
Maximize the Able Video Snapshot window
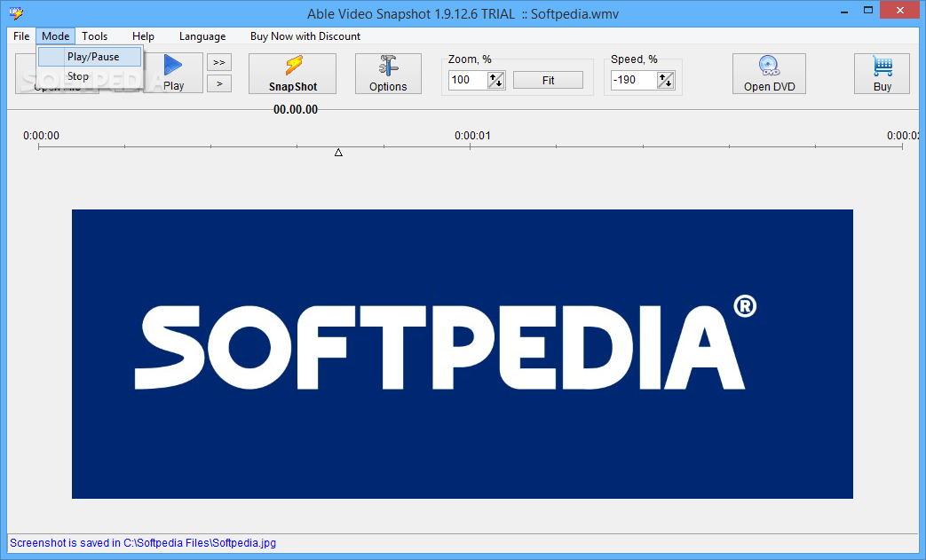coord(868,10)
